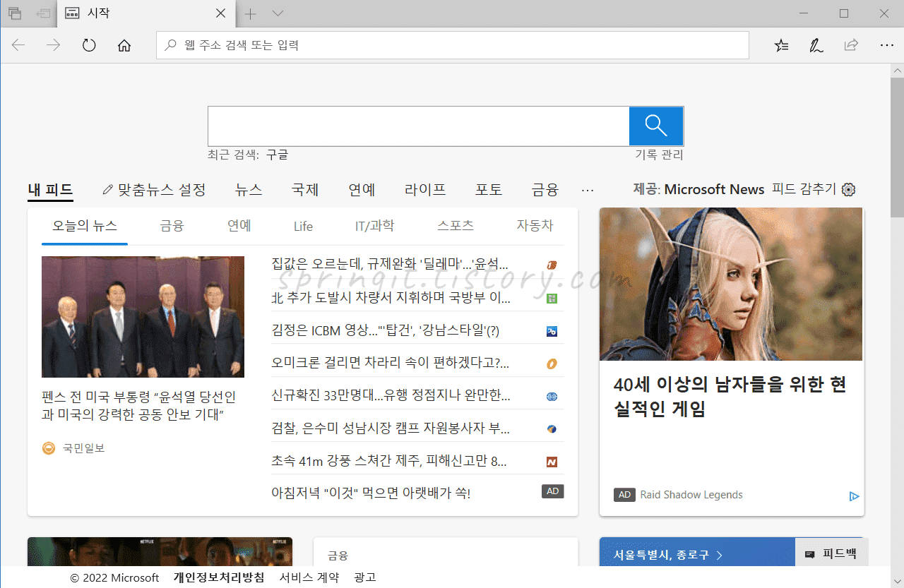Open headline 신규확진 33만명대
This screenshot has width=904, height=588.
(391, 395)
